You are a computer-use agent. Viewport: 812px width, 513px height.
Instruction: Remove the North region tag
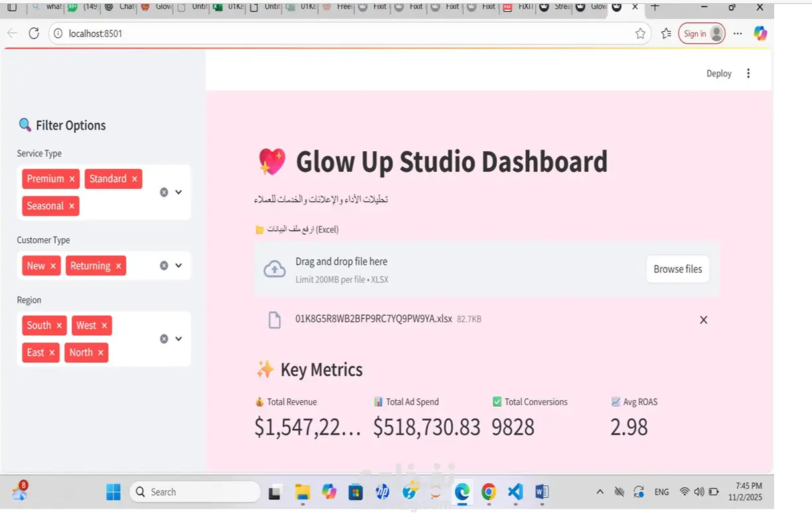(100, 353)
